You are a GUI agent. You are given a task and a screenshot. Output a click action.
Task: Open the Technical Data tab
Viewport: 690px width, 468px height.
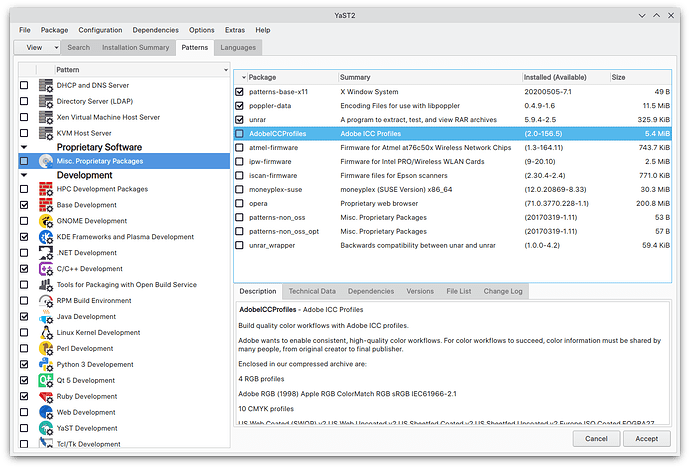pyautogui.click(x=312, y=291)
